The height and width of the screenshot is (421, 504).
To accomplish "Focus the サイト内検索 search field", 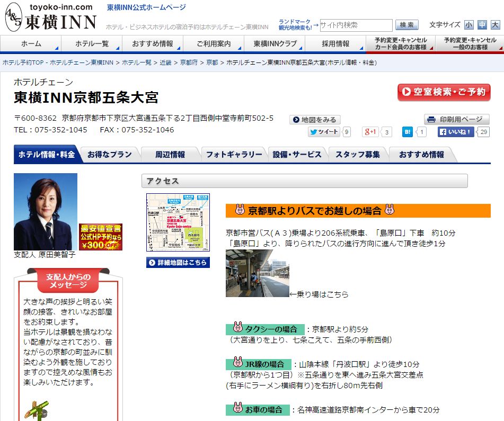I will point(356,25).
